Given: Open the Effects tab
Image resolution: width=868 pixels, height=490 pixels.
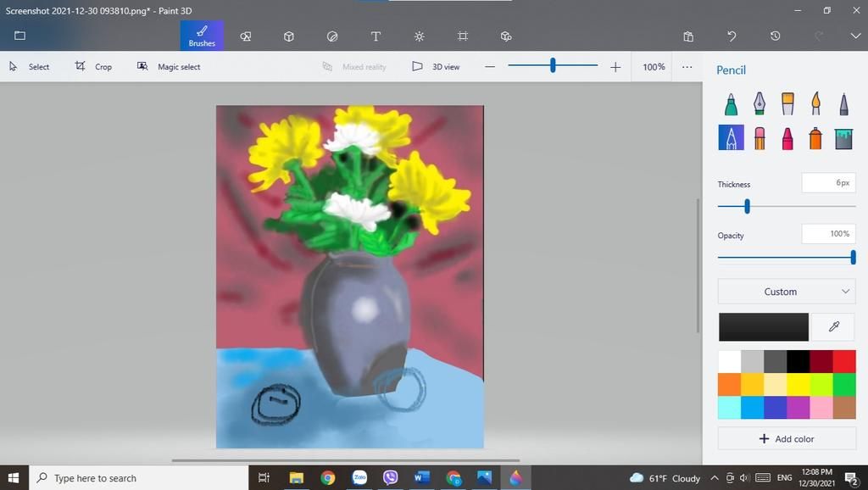Looking at the screenshot, I should coord(419,36).
